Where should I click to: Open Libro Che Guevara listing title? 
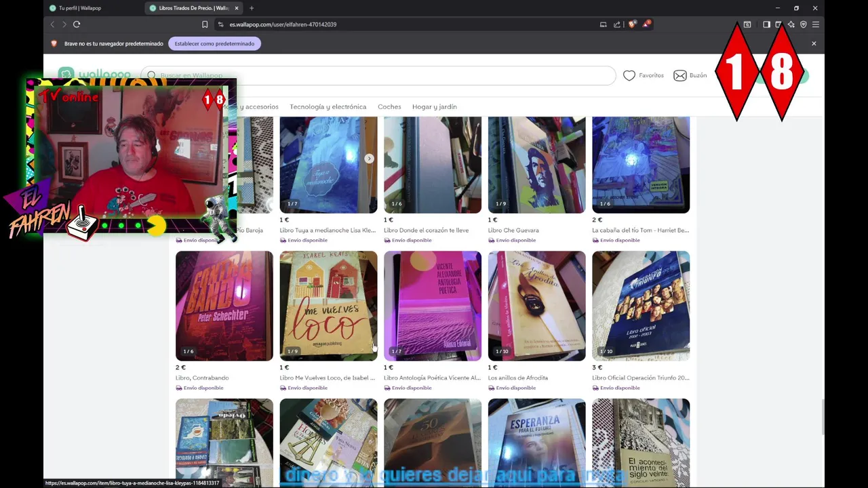(x=513, y=230)
